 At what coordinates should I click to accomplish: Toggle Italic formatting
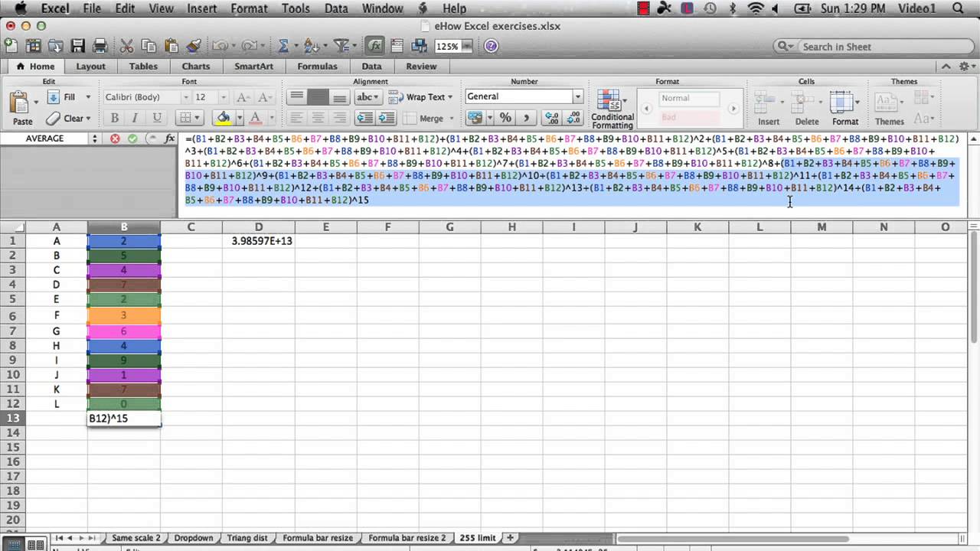point(136,118)
